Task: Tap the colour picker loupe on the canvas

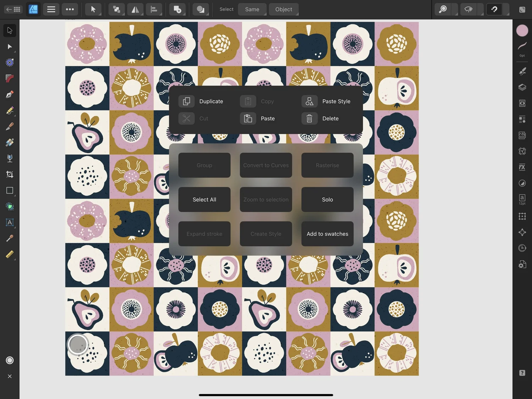Action: pyautogui.click(x=78, y=344)
